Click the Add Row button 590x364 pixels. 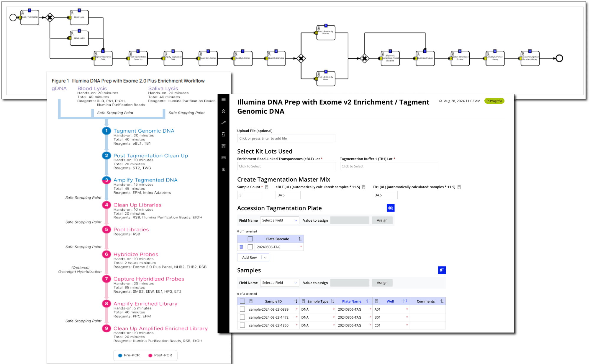(x=250, y=258)
